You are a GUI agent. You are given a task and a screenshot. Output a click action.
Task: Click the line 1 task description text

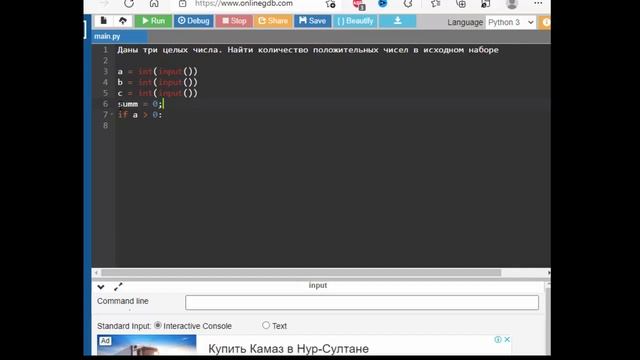pos(308,50)
